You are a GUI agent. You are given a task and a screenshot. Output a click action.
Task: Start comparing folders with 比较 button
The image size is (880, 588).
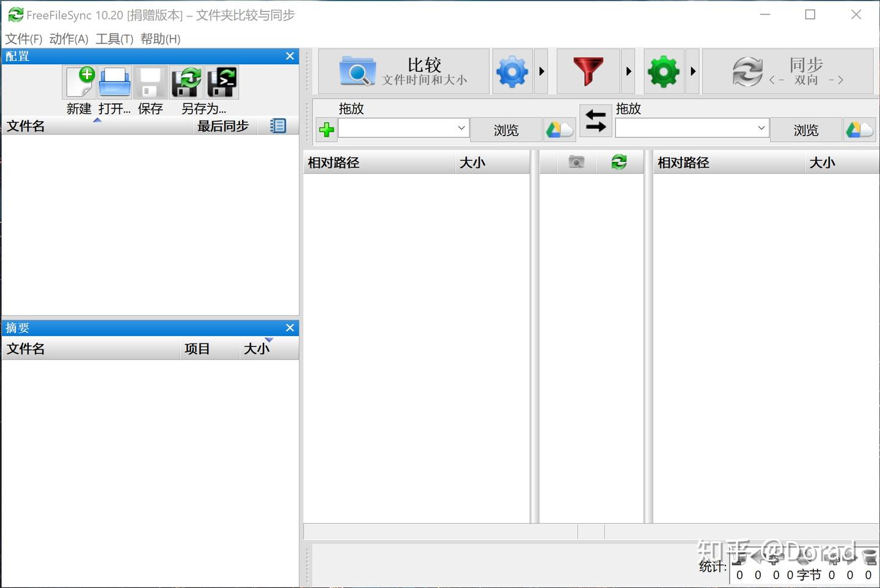pos(403,71)
